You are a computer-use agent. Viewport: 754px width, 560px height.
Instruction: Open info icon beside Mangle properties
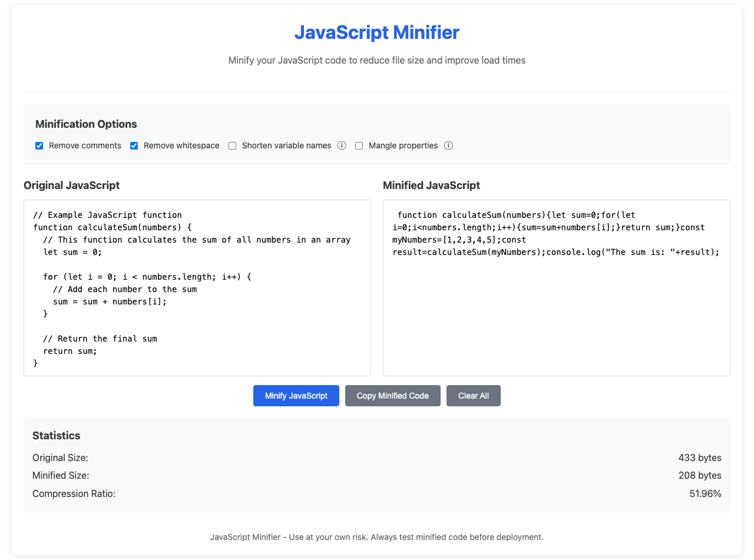click(x=448, y=145)
